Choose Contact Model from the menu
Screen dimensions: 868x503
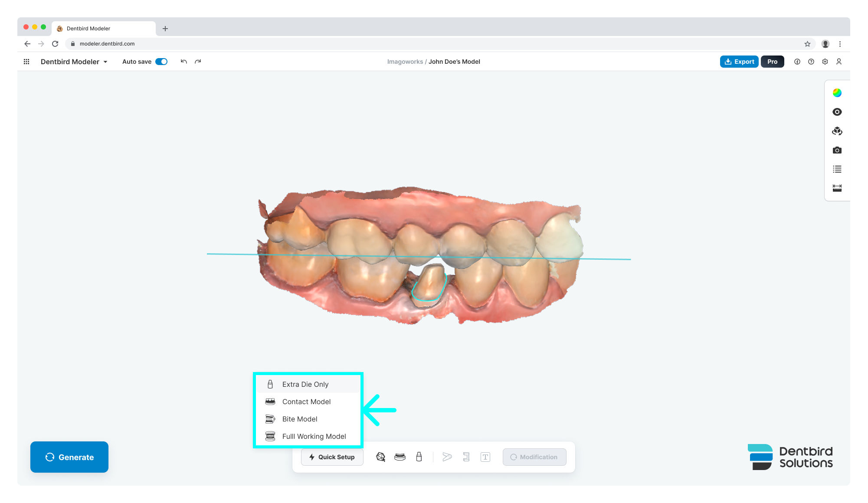306,402
